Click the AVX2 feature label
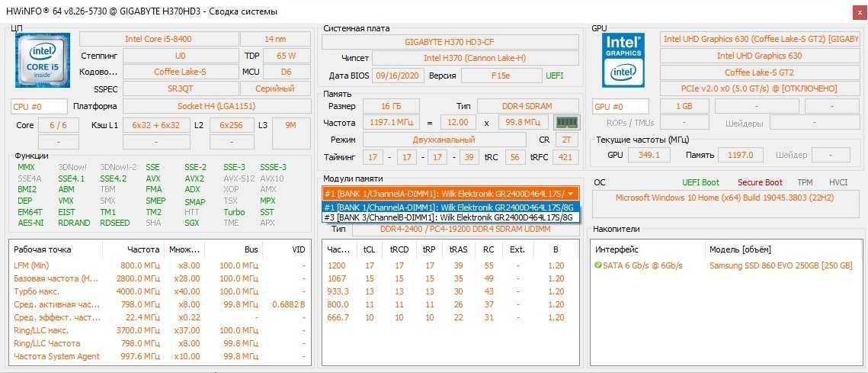The height and width of the screenshot is (373, 868). tap(194, 178)
